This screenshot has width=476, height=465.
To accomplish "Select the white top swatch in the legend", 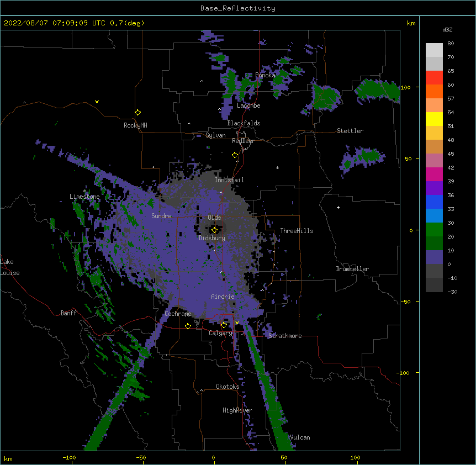I will pyautogui.click(x=434, y=50).
